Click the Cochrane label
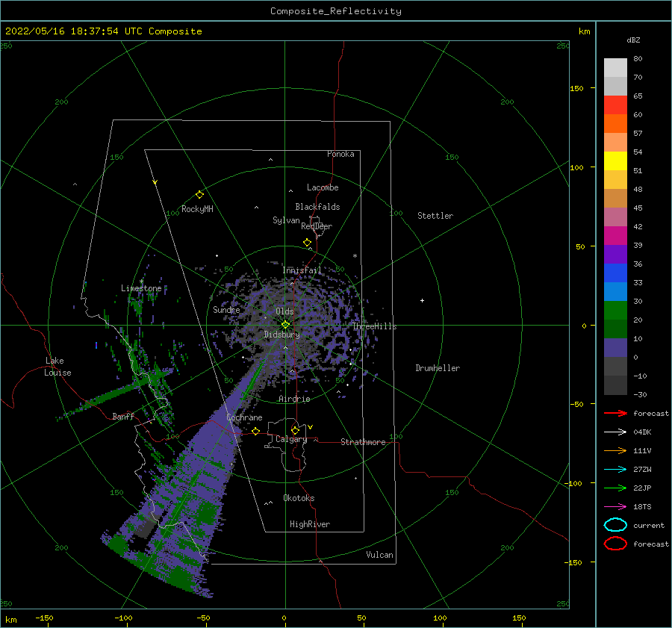The height and width of the screenshot is (628, 672). pos(244,417)
